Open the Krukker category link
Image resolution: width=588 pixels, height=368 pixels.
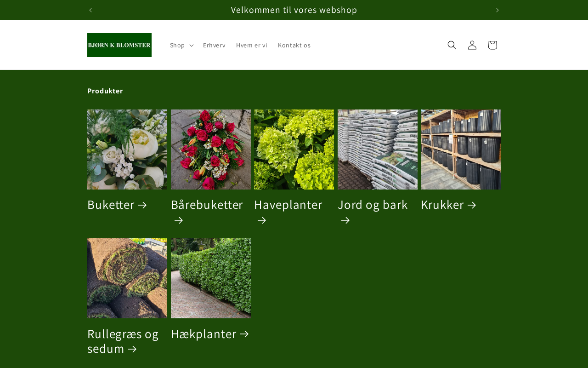[449, 205]
